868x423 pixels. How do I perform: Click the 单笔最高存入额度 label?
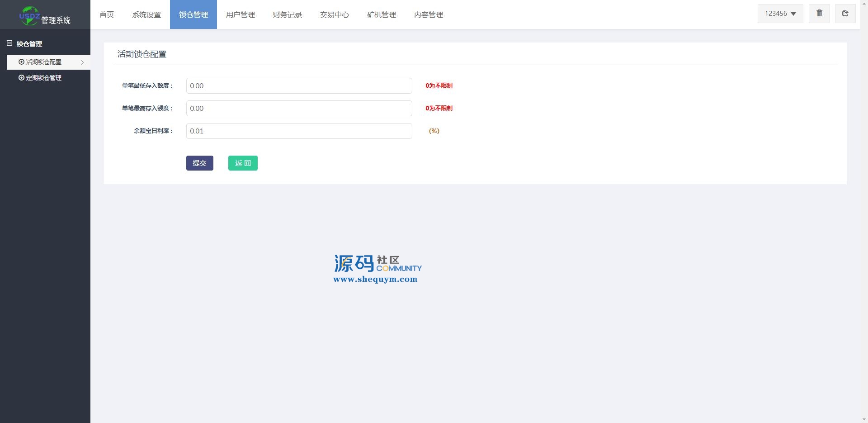(x=147, y=108)
